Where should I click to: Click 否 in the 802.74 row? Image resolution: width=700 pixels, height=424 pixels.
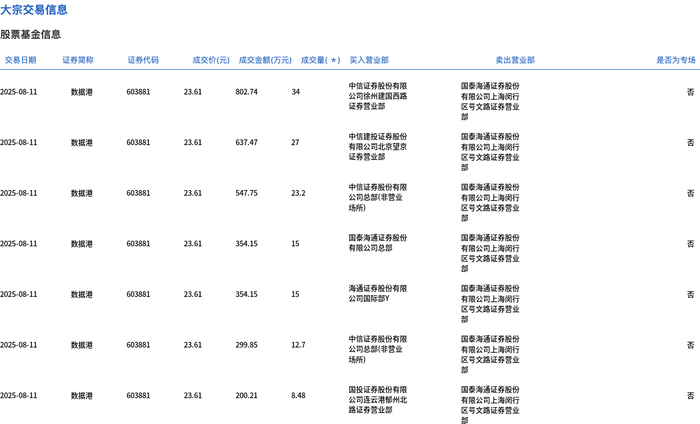[691, 92]
